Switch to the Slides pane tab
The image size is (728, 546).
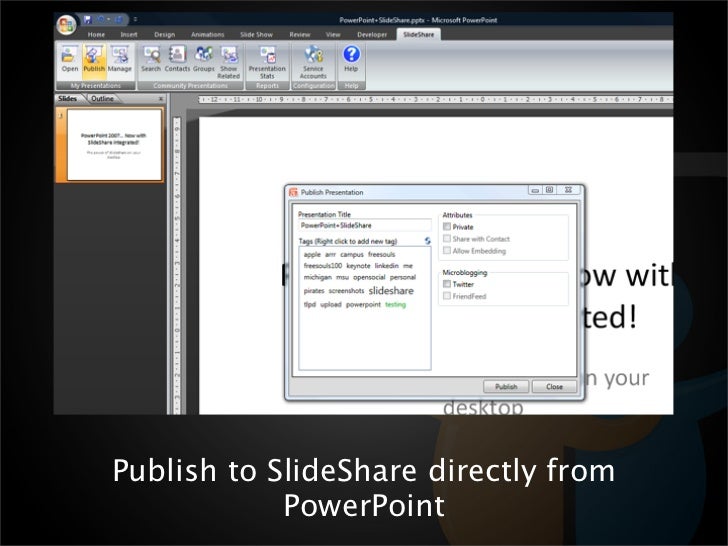click(x=68, y=98)
